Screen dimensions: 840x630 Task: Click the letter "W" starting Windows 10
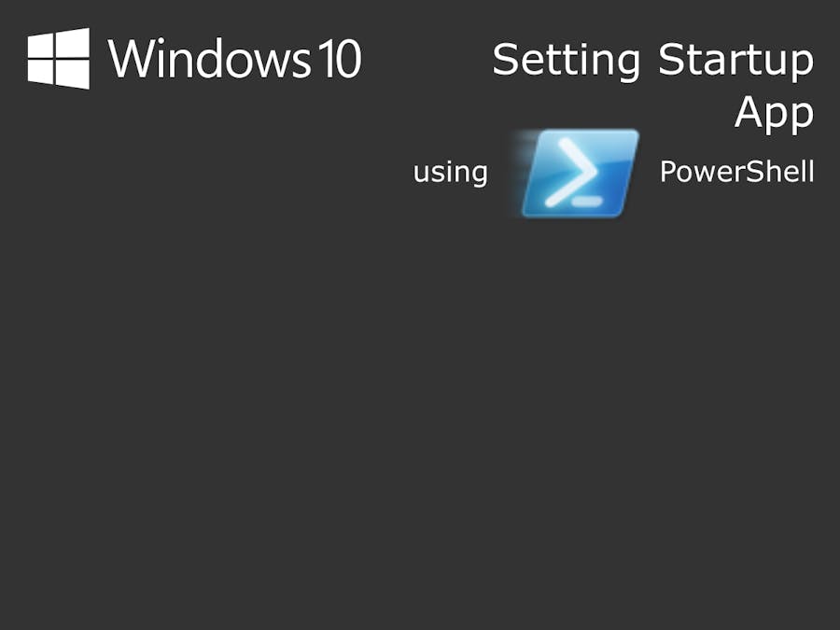(x=129, y=58)
